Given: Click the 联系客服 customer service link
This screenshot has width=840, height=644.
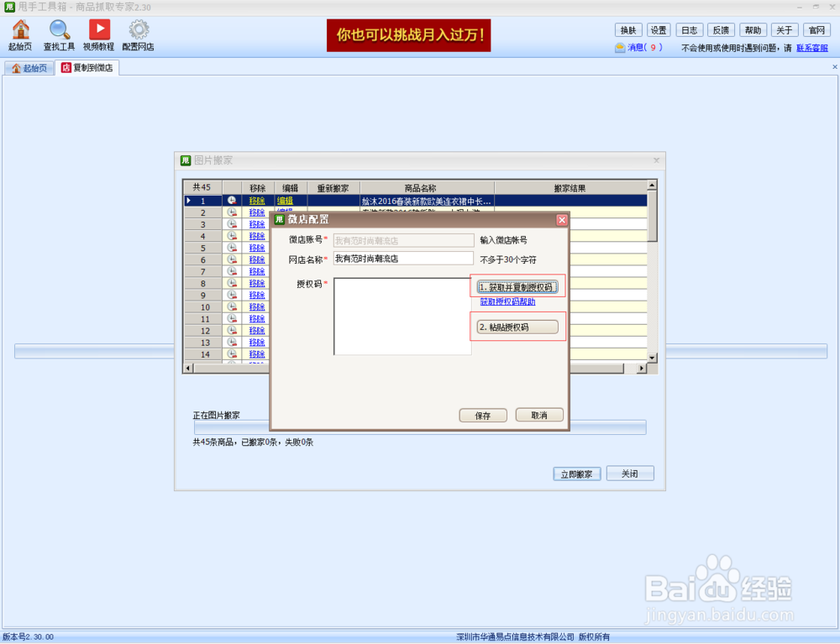Looking at the screenshot, I should [811, 48].
